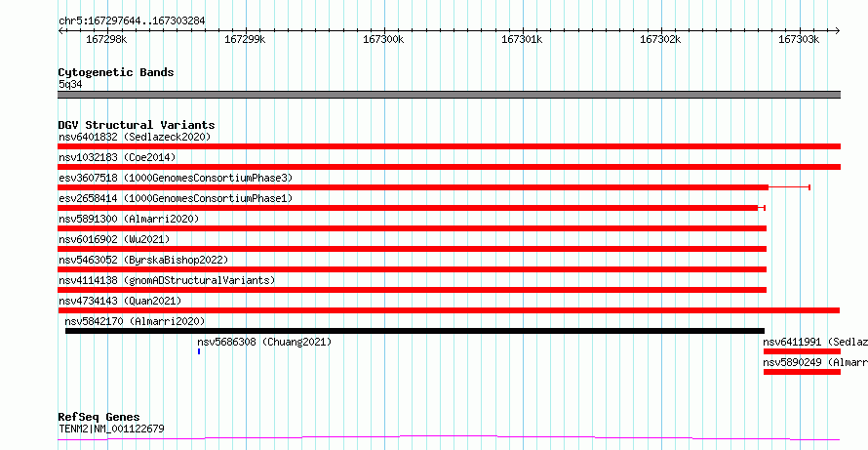Image resolution: width=868 pixels, height=450 pixels.
Task: Open variant nsv1032183 (Coe2014) label
Action: (x=117, y=157)
